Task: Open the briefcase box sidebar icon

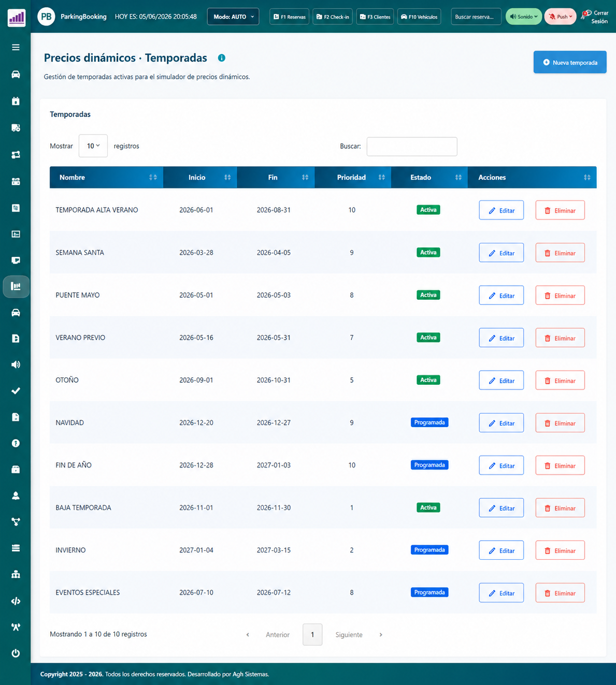Action: [16, 470]
